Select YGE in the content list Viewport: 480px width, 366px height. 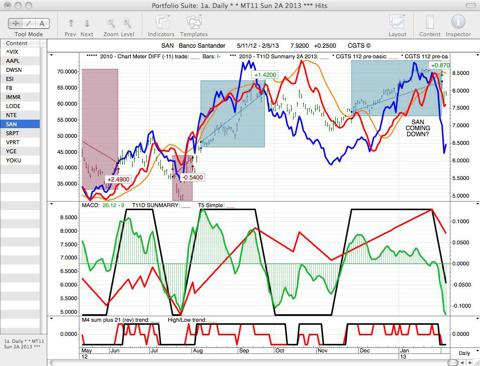point(20,151)
